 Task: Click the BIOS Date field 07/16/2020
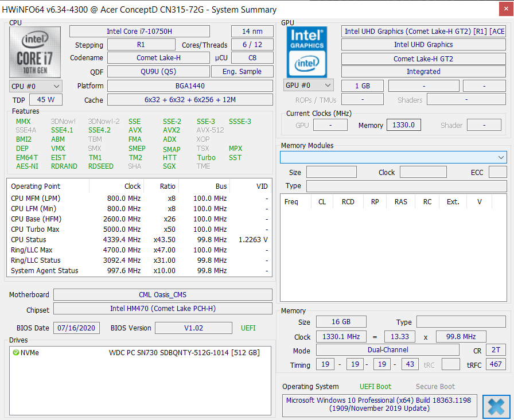[77, 328]
